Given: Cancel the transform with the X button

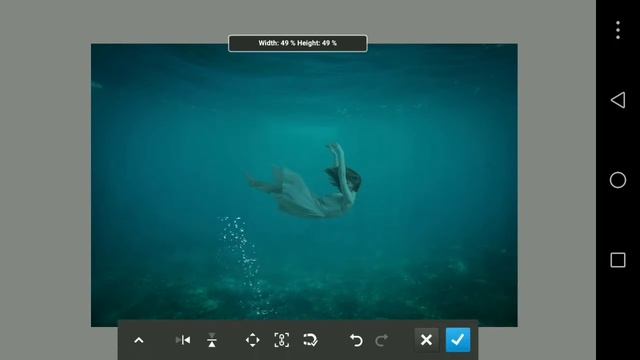Looking at the screenshot, I should [426, 340].
